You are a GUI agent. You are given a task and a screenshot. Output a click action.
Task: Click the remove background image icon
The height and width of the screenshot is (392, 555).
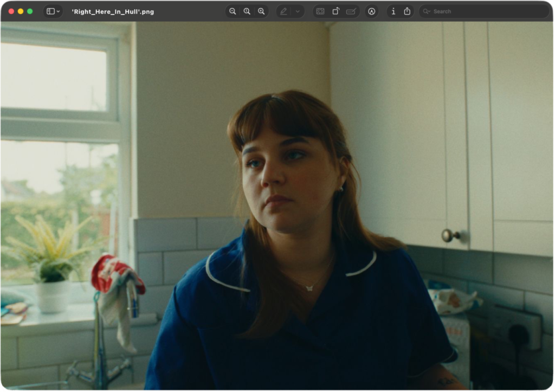(320, 11)
